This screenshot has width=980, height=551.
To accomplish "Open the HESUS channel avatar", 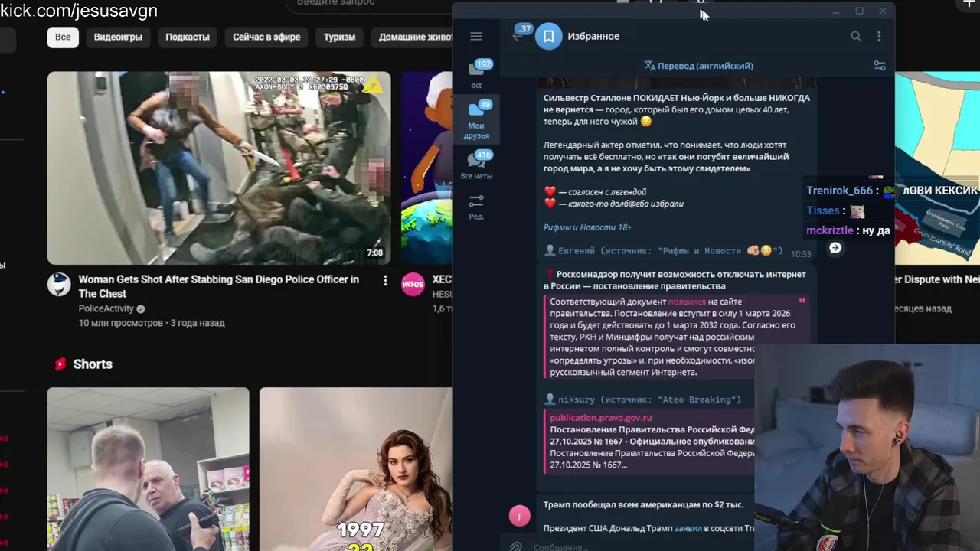I will pos(413,284).
